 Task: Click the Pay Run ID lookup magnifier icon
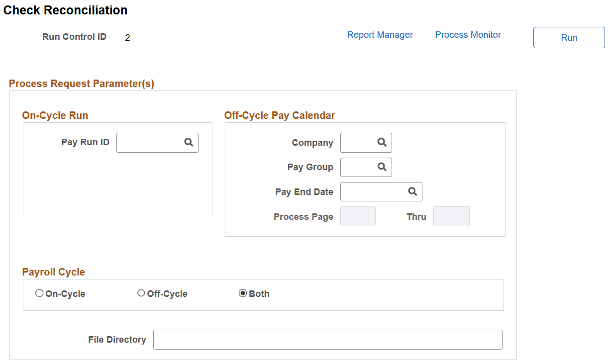click(x=189, y=142)
